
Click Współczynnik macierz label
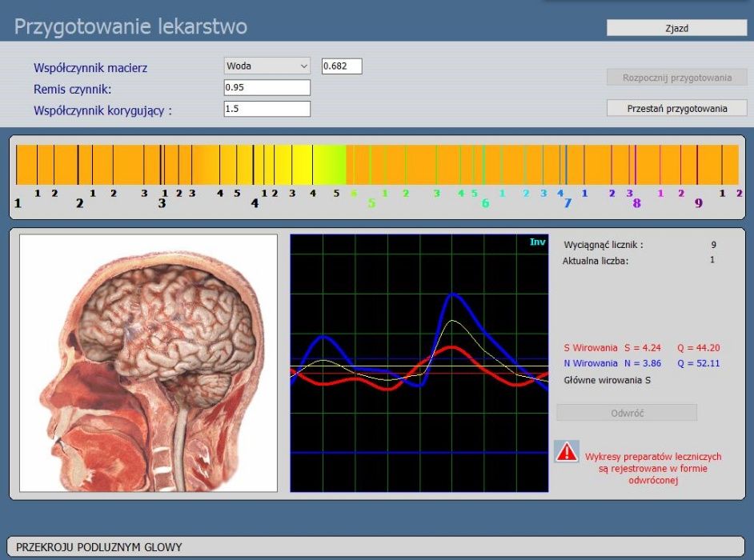tap(90, 68)
